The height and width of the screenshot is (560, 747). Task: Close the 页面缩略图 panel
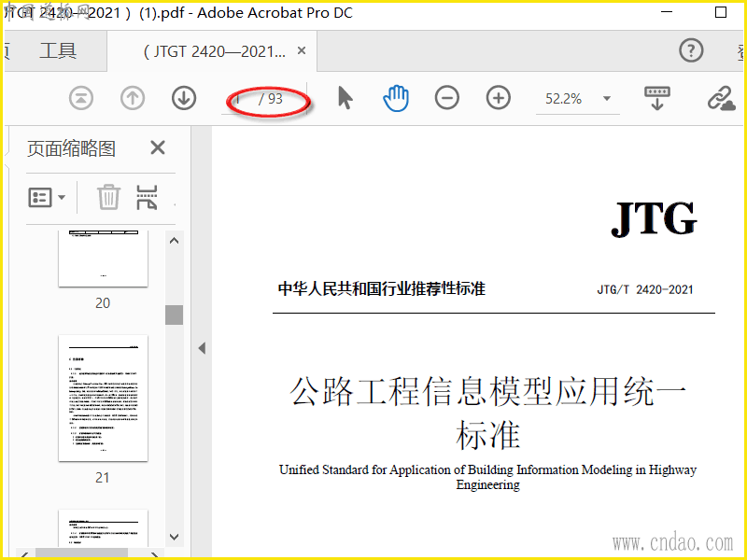pyautogui.click(x=158, y=148)
